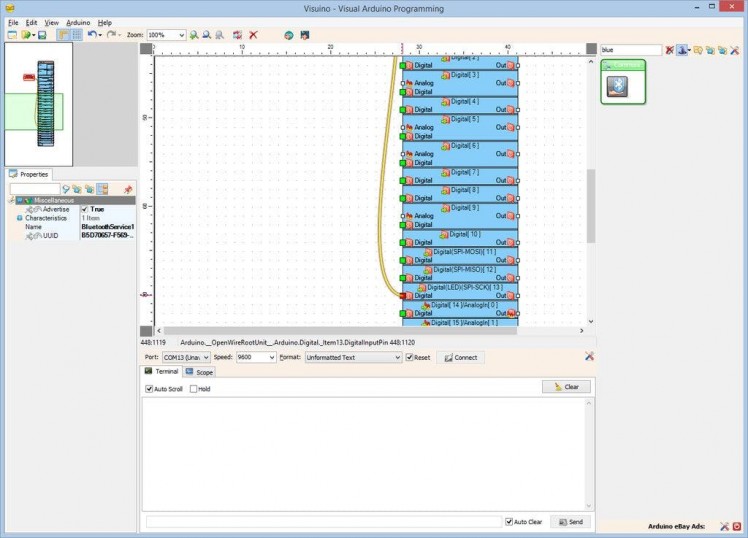Clear the component search filter with the red X
Image resolution: width=748 pixels, height=538 pixels.
tap(670, 49)
